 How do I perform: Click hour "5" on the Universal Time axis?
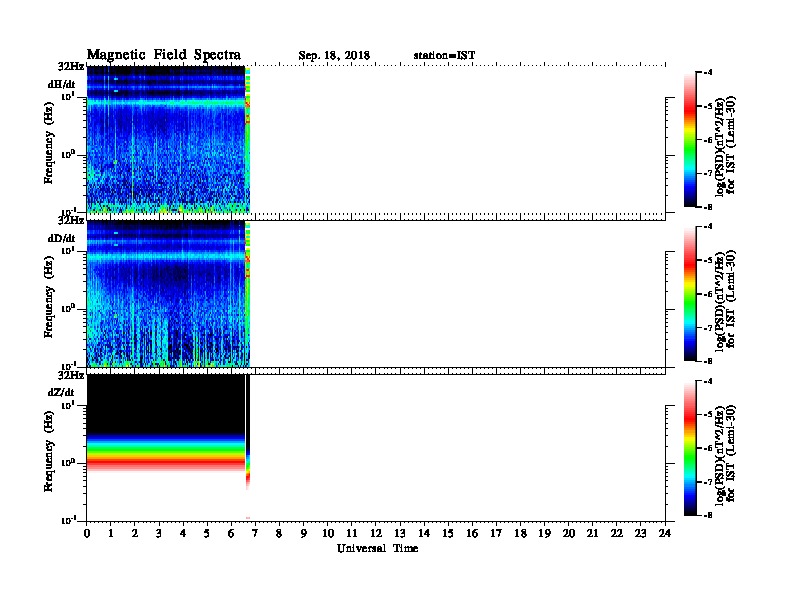point(207,533)
